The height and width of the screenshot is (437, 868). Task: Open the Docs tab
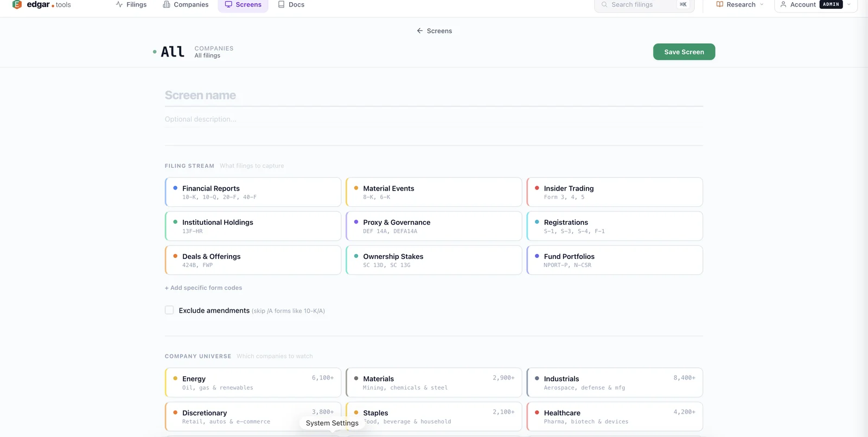click(x=291, y=4)
